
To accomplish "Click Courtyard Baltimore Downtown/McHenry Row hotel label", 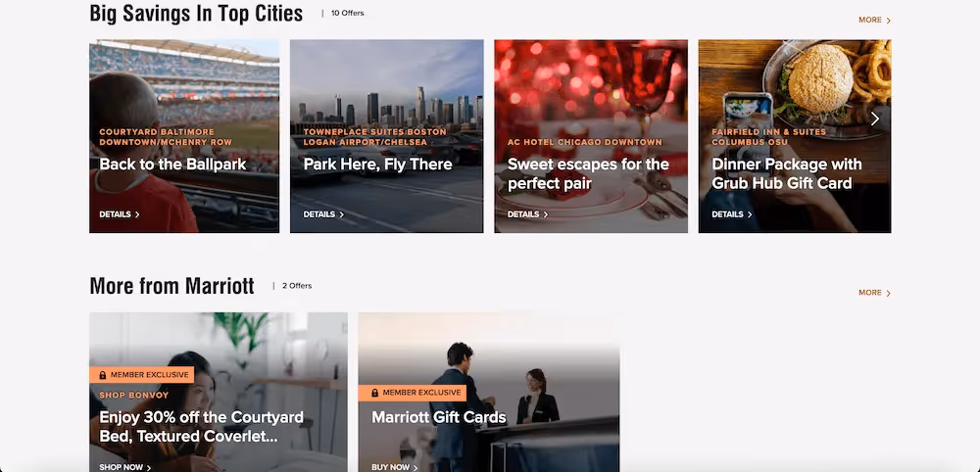I will pyautogui.click(x=166, y=137).
